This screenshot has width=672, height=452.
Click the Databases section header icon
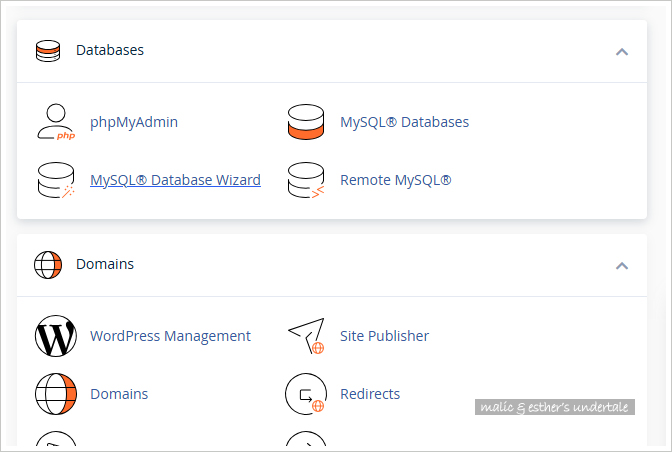coord(48,51)
